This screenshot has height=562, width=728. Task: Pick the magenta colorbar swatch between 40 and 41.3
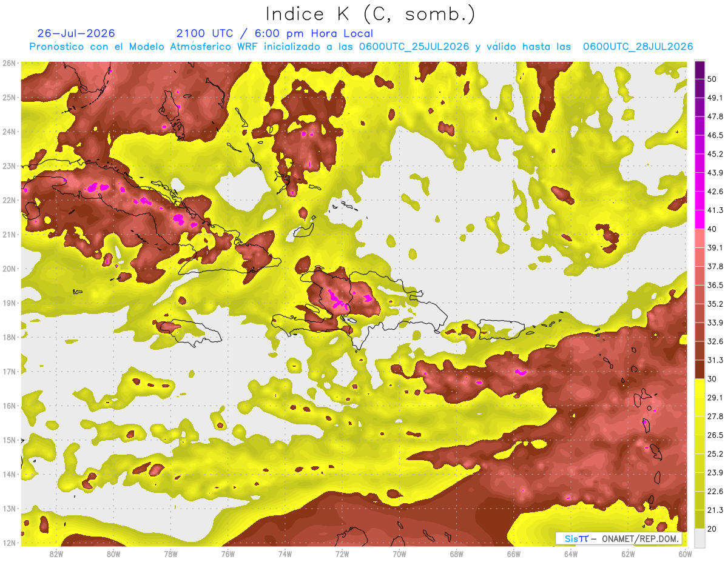[699, 219]
